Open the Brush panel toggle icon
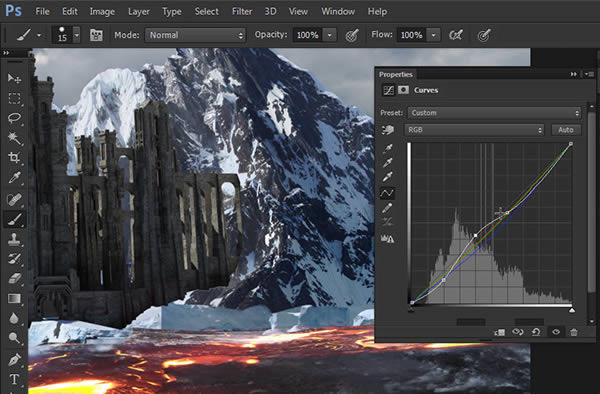Viewport: 600px width, 394px height. (x=96, y=35)
